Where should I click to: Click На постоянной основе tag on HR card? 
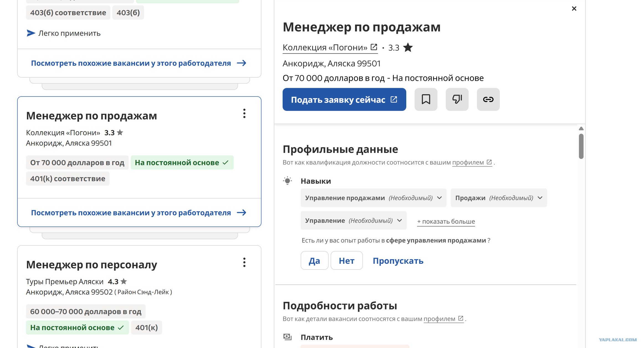[x=77, y=327]
